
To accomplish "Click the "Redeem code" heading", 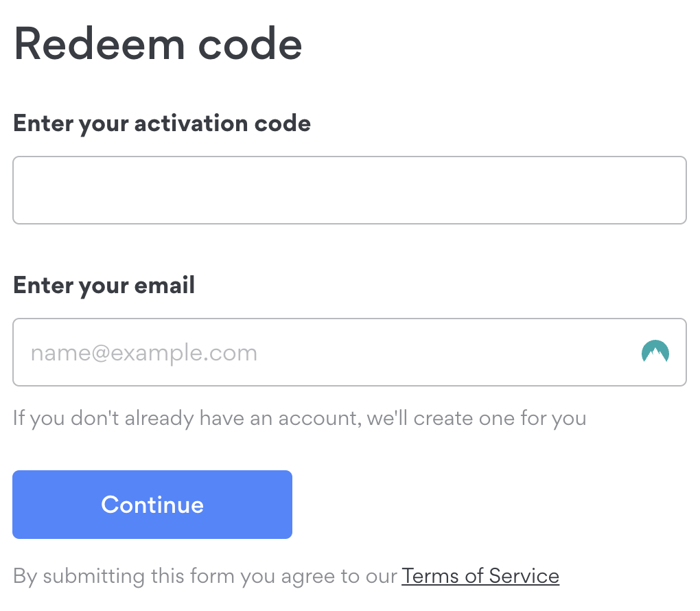I will [158, 44].
